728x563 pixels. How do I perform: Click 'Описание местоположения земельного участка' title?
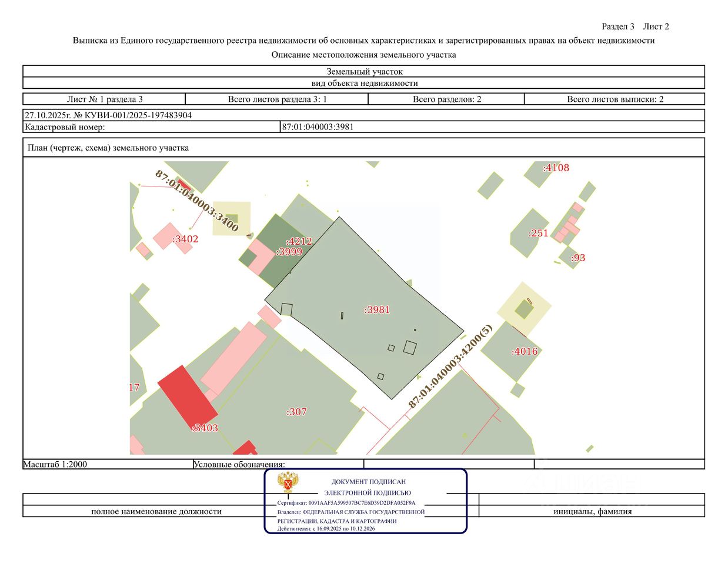(x=364, y=55)
